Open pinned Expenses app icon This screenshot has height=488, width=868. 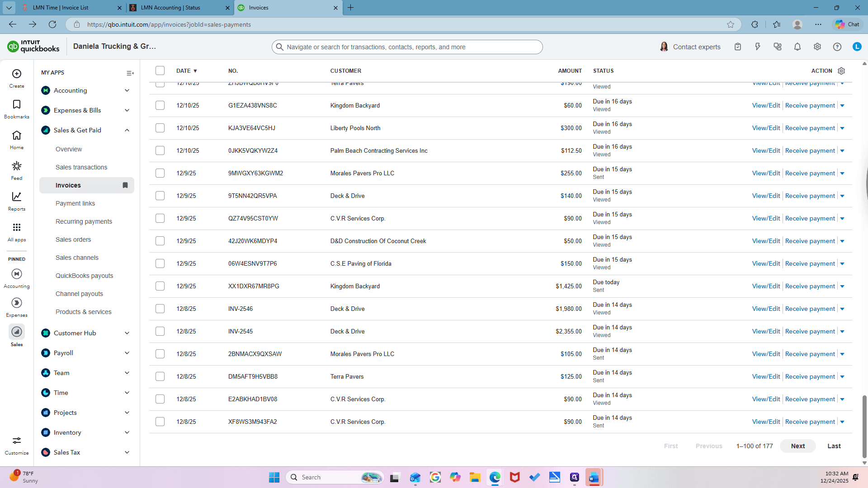coord(17,303)
